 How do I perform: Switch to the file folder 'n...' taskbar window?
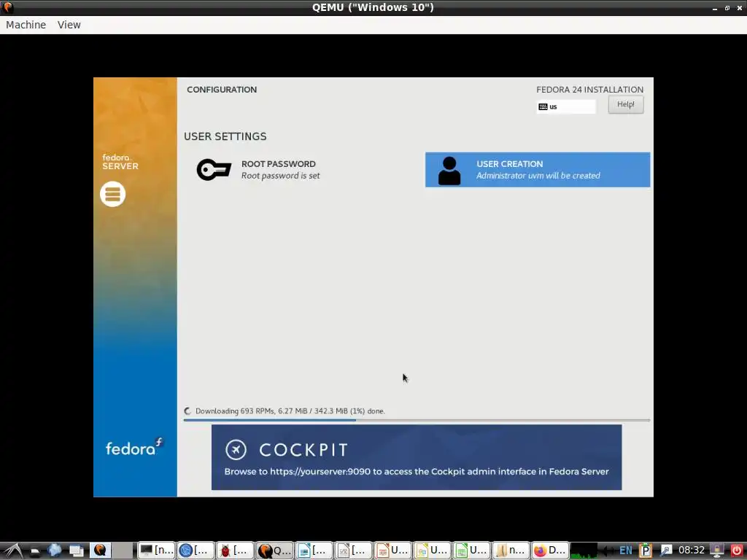511,551
